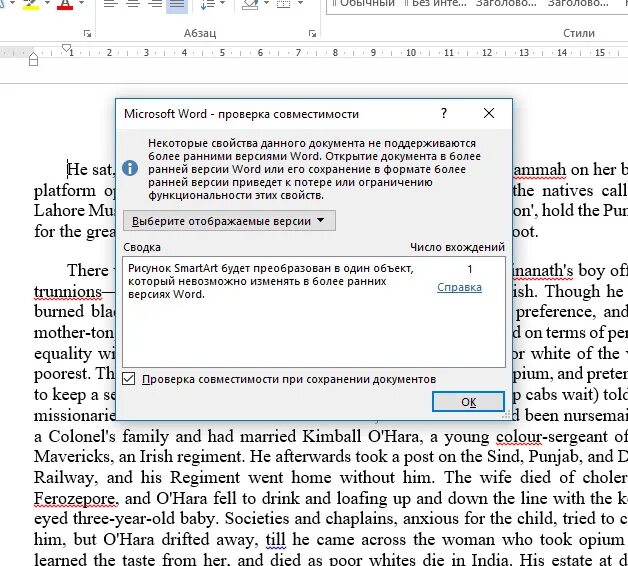The image size is (628, 566).
Task: Click the SmartArt compatibility summary item
Action: [270, 281]
